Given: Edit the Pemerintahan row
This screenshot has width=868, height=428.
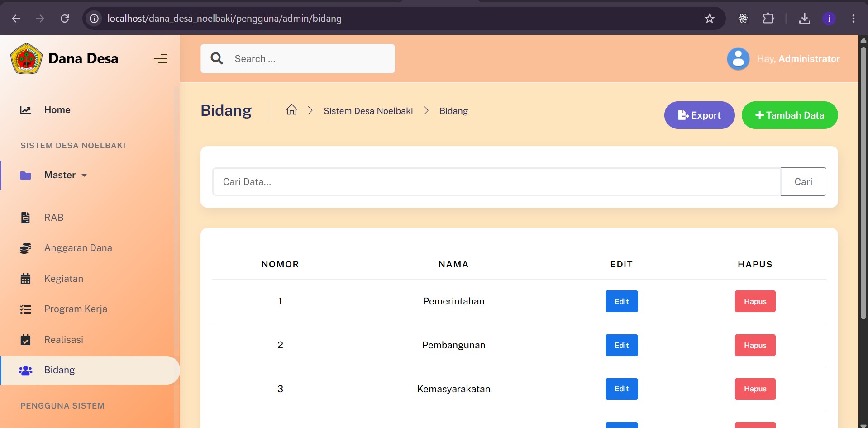Looking at the screenshot, I should tap(621, 301).
